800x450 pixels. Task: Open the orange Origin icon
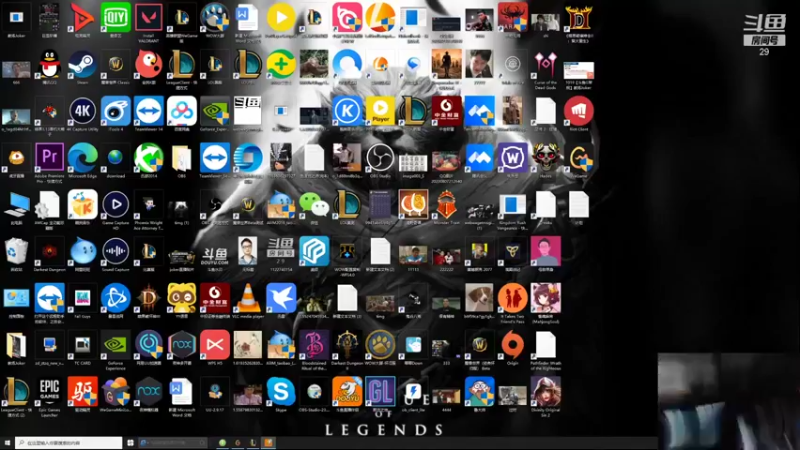coord(512,345)
